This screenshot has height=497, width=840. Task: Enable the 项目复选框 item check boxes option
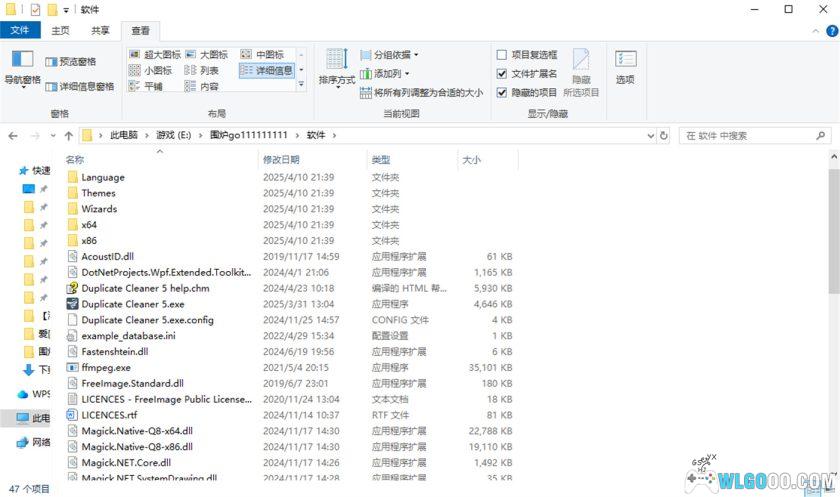pyautogui.click(x=502, y=55)
